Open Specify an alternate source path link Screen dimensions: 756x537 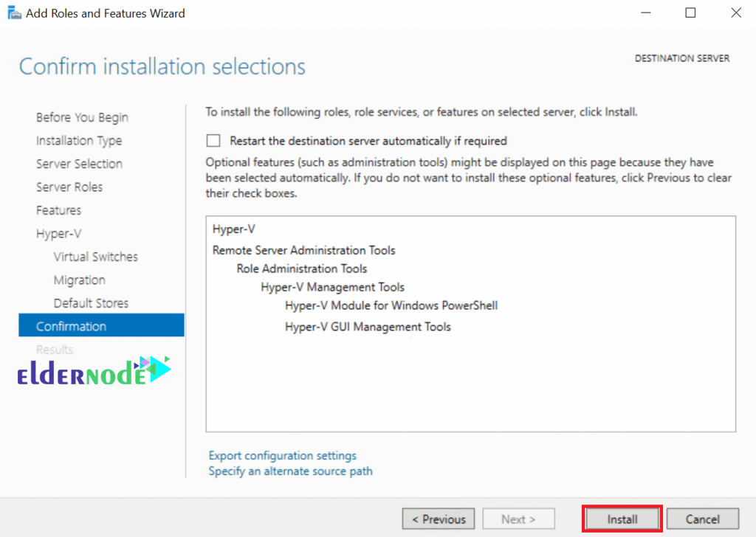(x=290, y=471)
